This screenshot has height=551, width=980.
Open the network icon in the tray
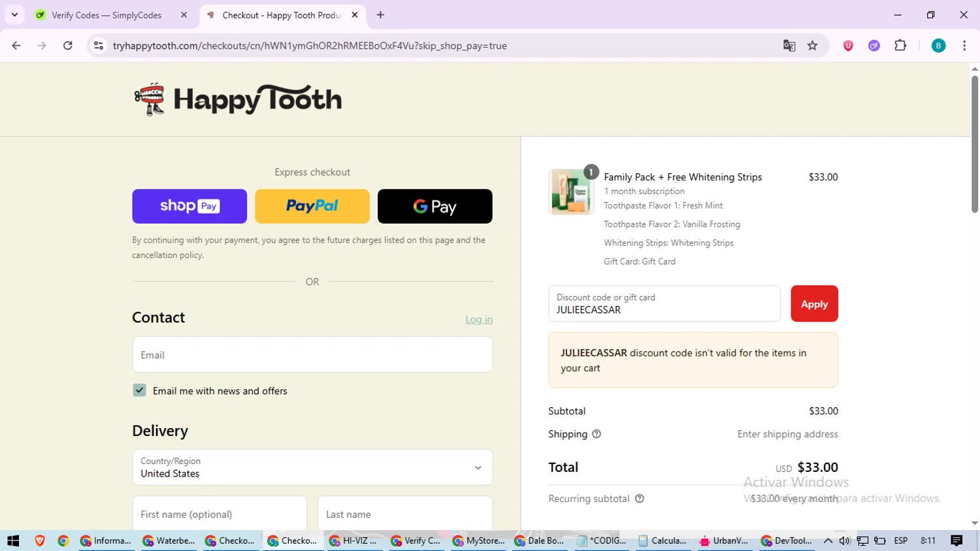(x=863, y=541)
